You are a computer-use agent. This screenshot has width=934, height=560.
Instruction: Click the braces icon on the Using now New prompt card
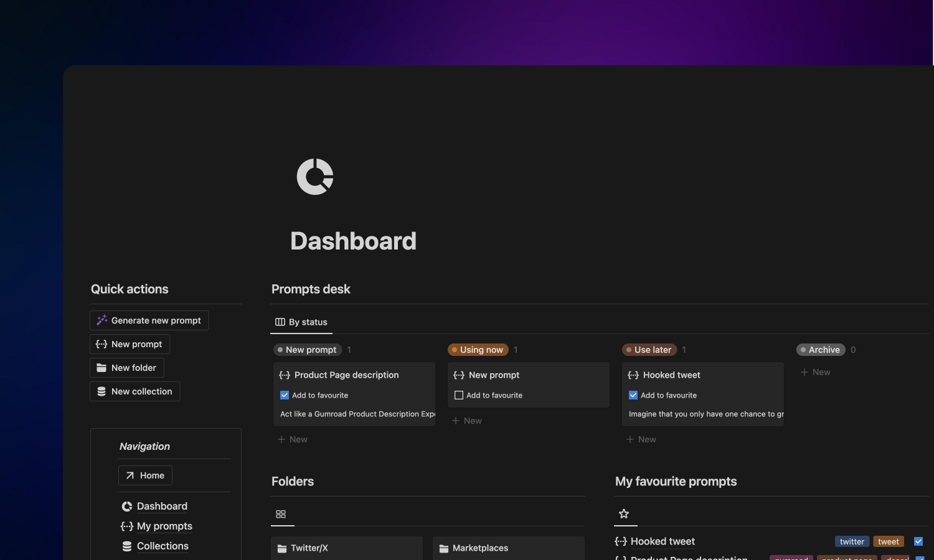459,375
